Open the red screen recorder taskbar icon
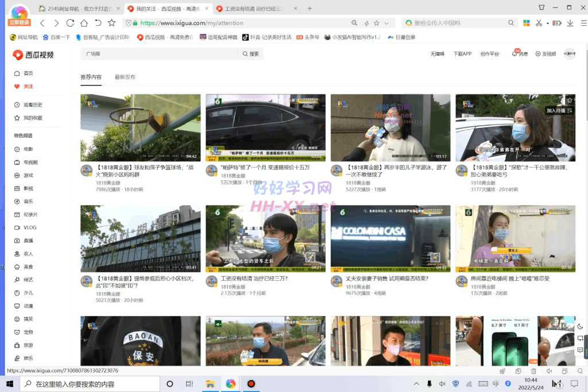 251,384
